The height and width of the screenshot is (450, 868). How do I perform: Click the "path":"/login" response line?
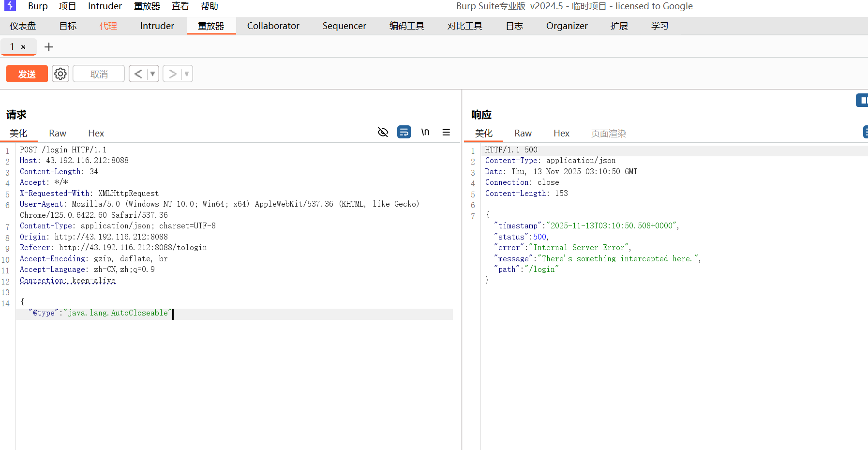pyautogui.click(x=526, y=269)
